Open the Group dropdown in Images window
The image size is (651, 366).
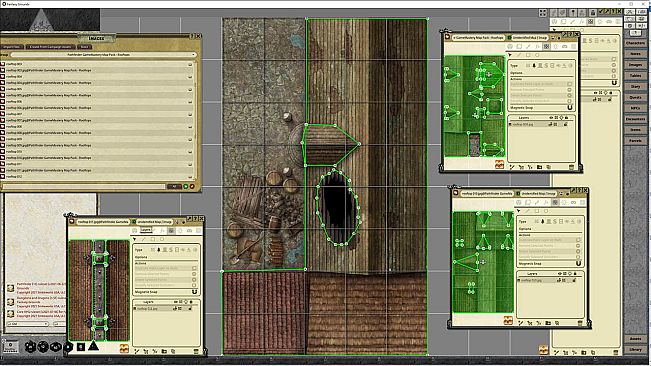pos(103,54)
